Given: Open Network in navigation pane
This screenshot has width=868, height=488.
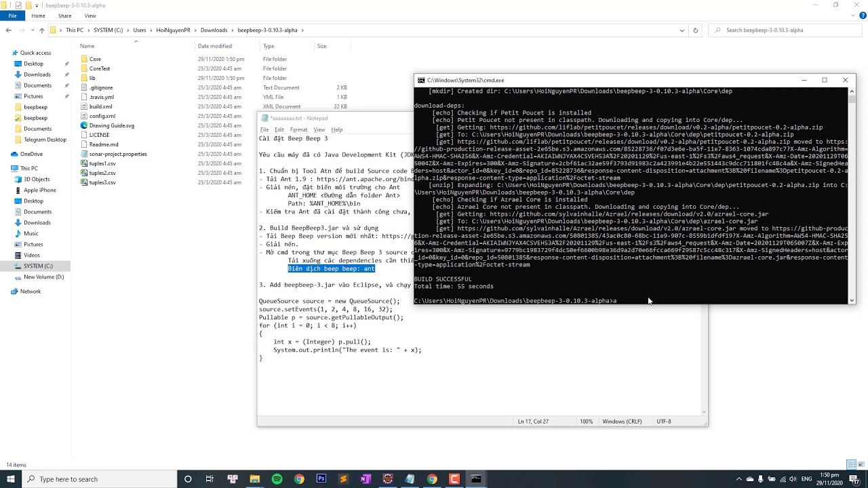Looking at the screenshot, I should (x=31, y=291).
